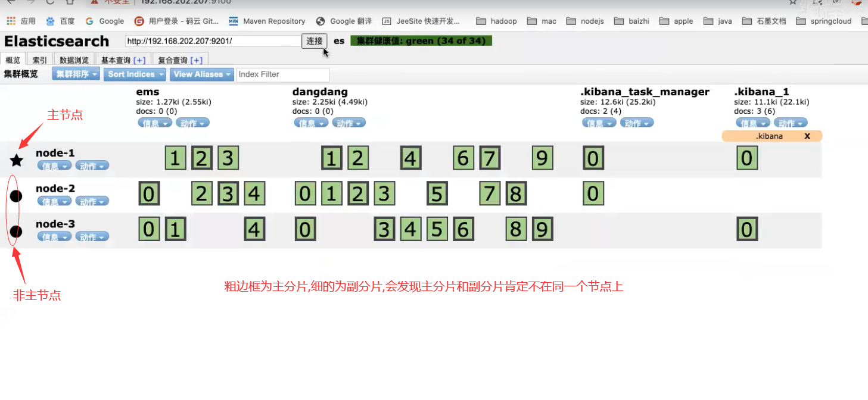Open the Baidu bookmark
This screenshot has width=868, height=400.
[x=60, y=21]
